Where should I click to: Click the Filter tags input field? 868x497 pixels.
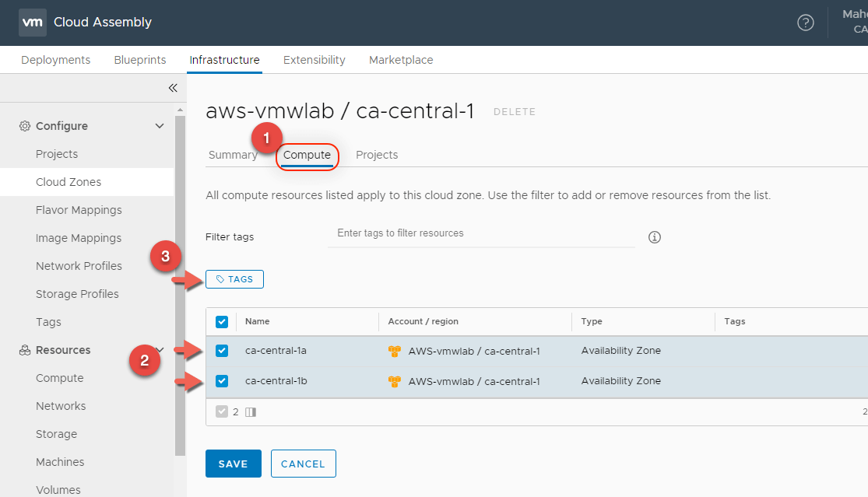click(481, 233)
